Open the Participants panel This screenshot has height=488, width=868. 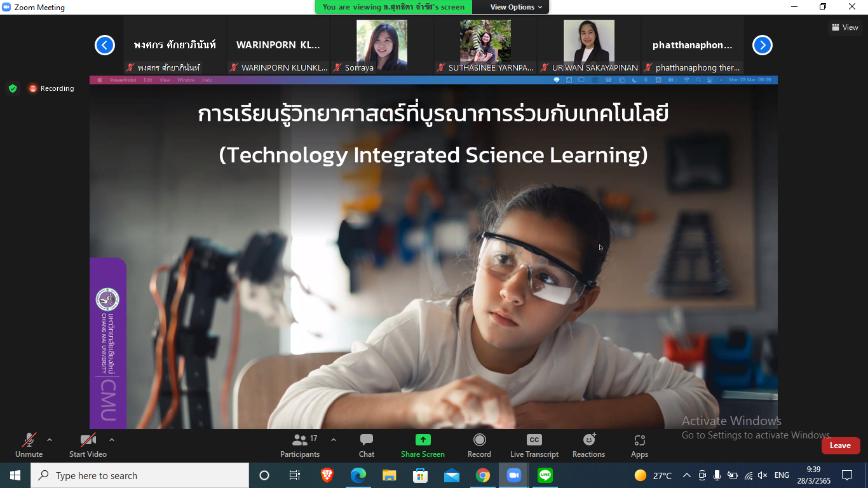tap(300, 445)
